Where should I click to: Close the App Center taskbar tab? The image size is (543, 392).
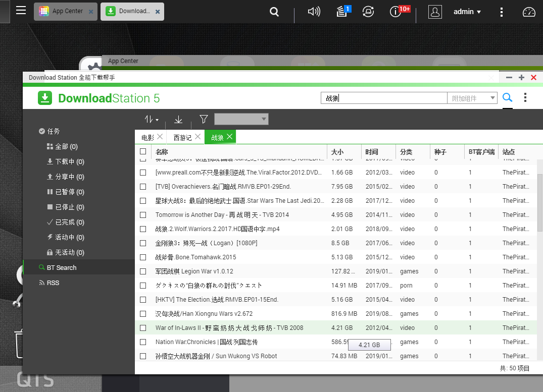tap(91, 12)
